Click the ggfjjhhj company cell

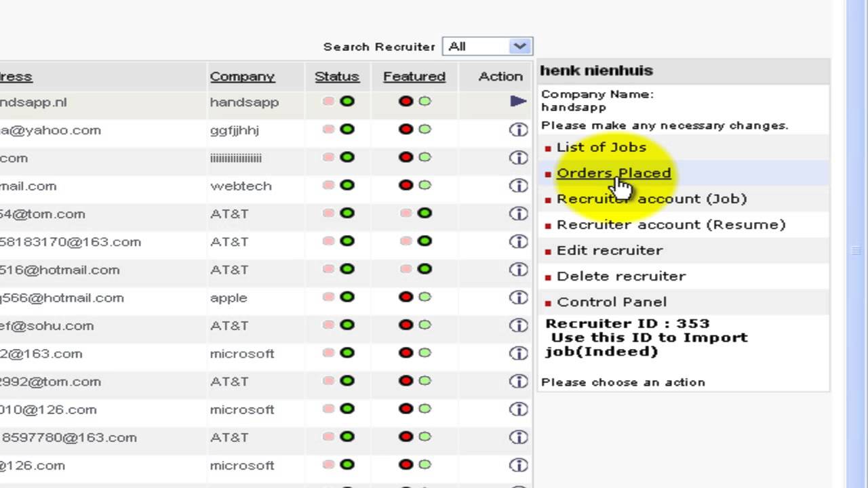[x=235, y=130]
